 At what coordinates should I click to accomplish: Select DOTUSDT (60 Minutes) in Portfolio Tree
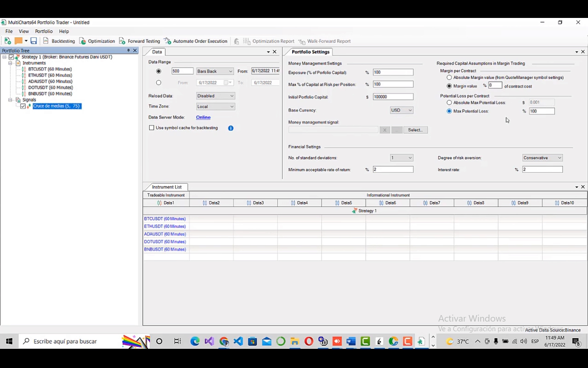coord(51,87)
